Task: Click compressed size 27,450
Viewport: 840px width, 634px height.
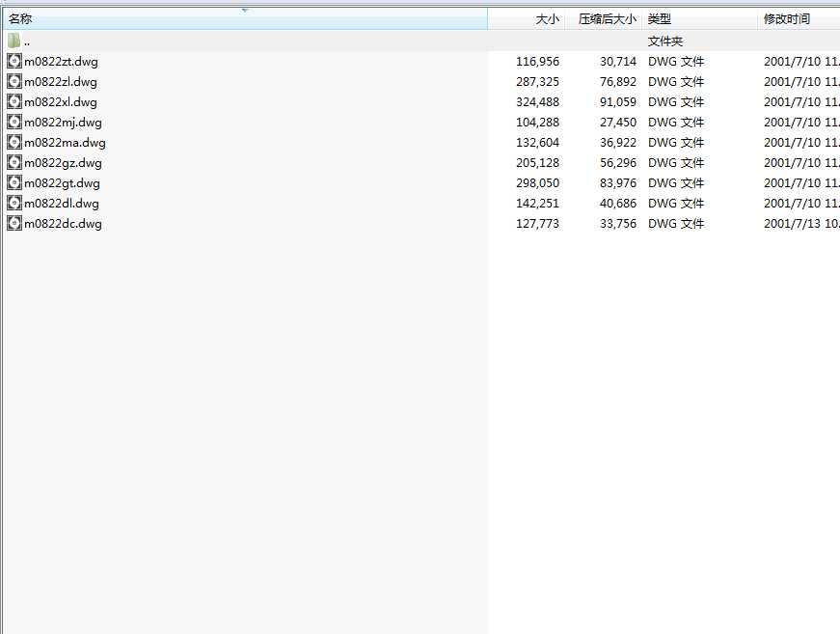Action: pyautogui.click(x=618, y=123)
